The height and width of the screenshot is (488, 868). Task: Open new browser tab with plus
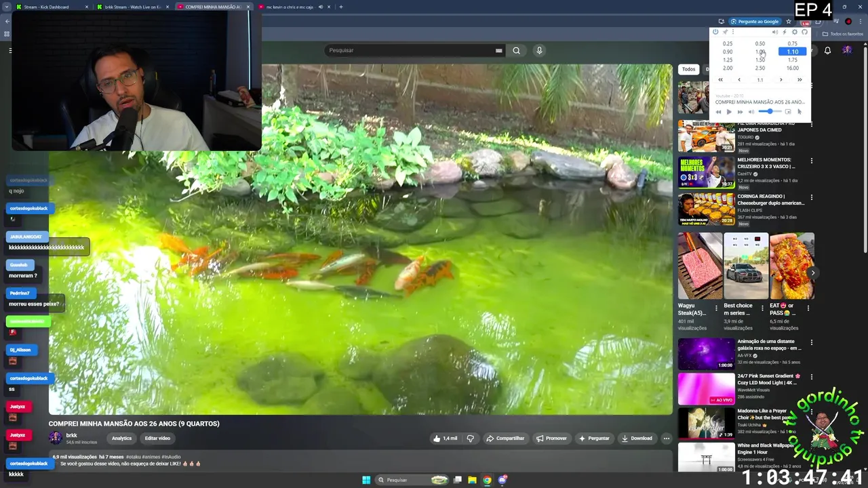(341, 7)
